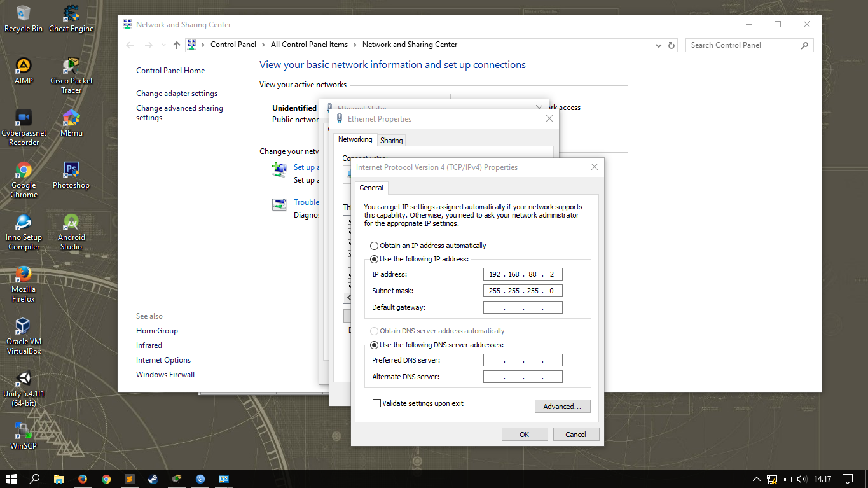This screenshot has height=488, width=868.
Task: Open File Explorer from the taskbar
Action: [59, 478]
